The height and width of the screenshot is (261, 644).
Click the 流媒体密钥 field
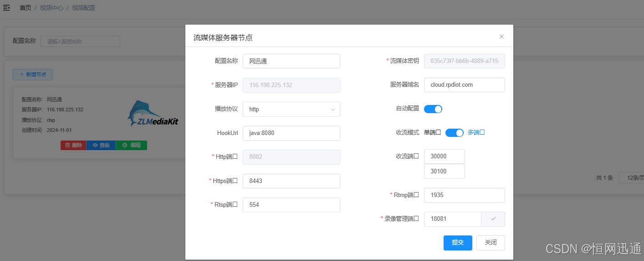tap(465, 61)
